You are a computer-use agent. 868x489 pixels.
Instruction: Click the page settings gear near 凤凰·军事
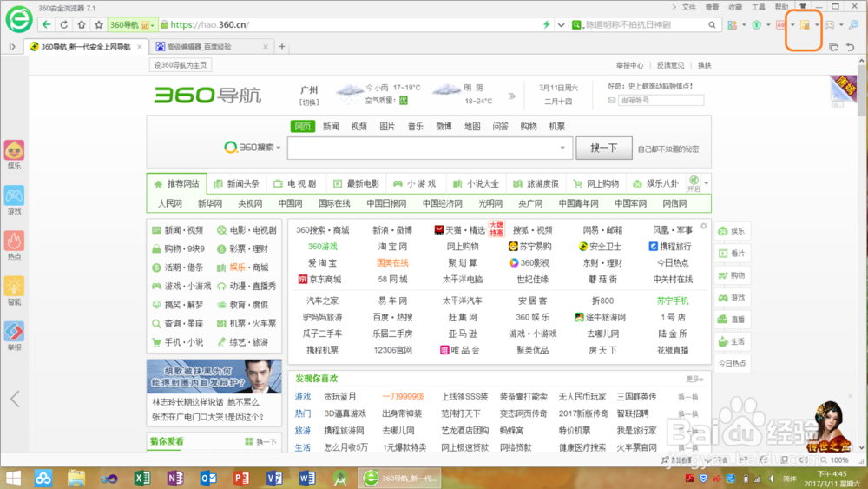704,226
